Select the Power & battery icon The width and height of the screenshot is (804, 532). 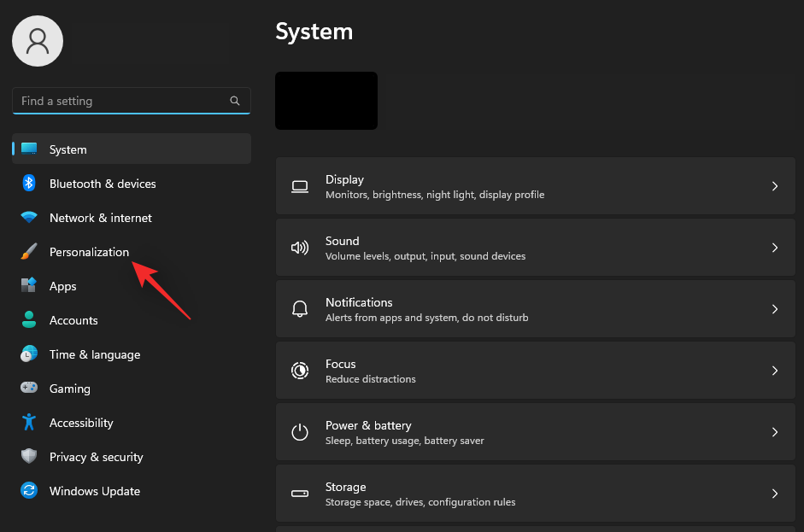click(x=300, y=432)
